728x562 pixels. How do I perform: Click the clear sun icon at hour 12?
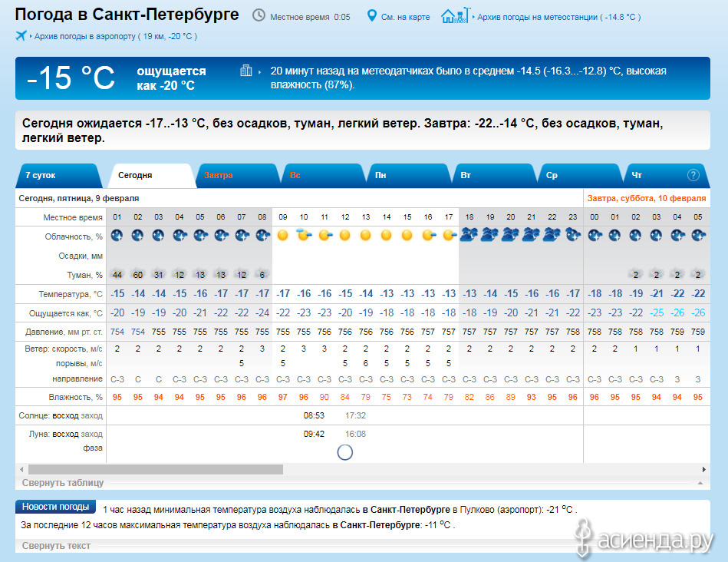(345, 235)
